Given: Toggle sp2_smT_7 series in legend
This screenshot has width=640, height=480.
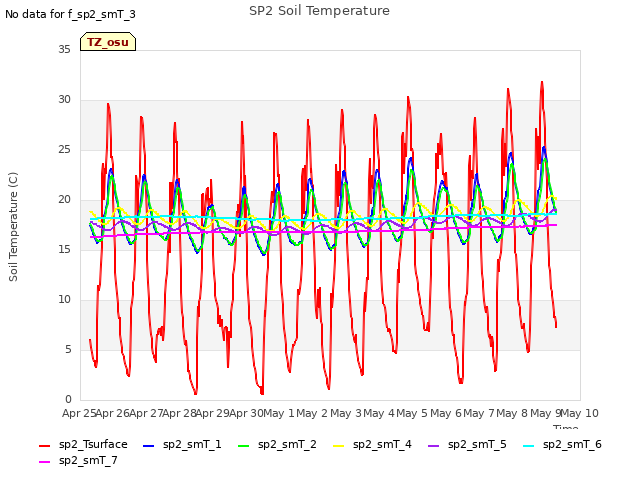Looking at the screenshot, I should point(78,460).
